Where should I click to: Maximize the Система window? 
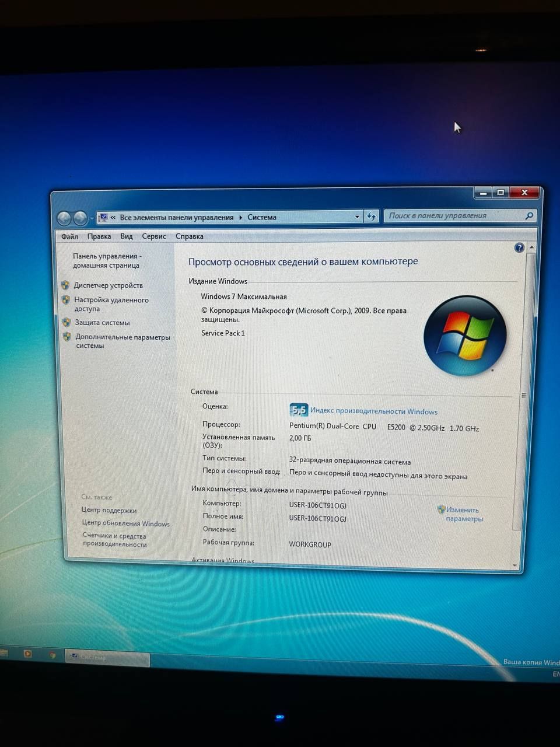501,193
